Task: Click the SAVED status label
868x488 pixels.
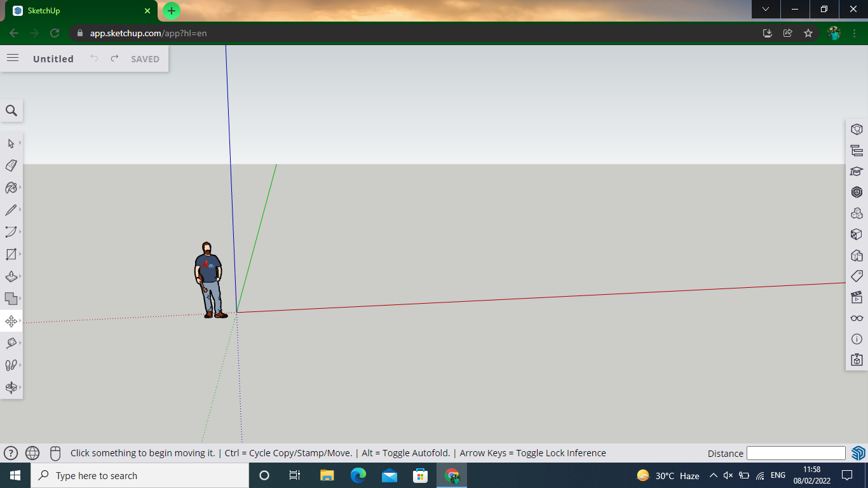Action: [x=145, y=58]
